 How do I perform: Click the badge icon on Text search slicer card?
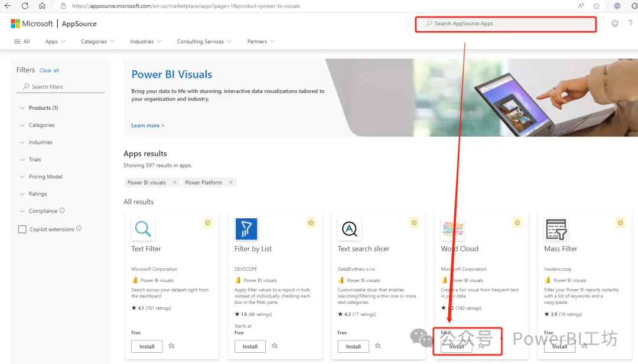(x=414, y=222)
